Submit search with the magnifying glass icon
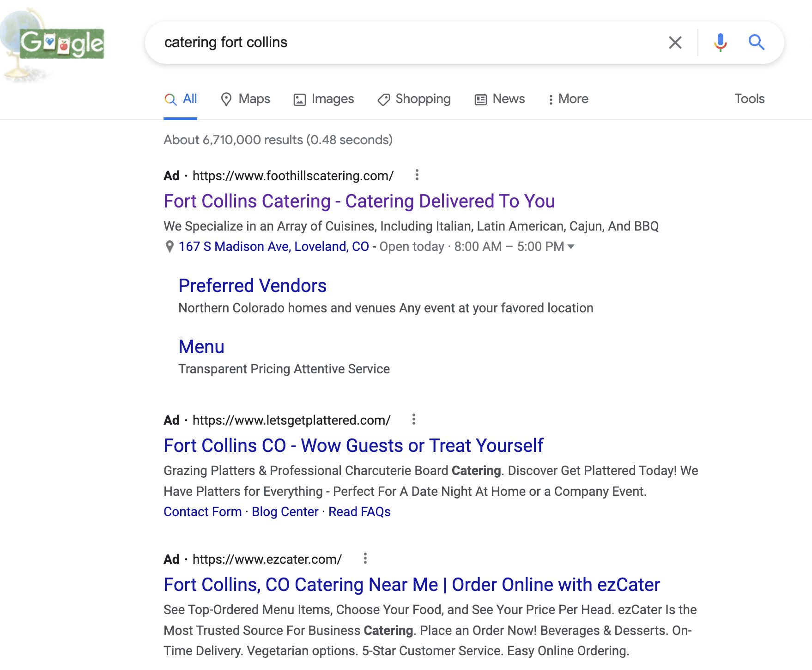The width and height of the screenshot is (812, 670). tap(756, 43)
